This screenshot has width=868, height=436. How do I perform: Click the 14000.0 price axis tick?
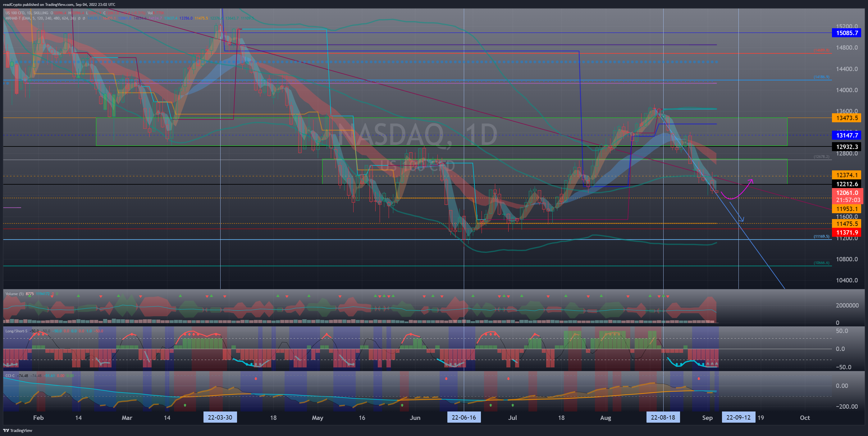pos(847,90)
